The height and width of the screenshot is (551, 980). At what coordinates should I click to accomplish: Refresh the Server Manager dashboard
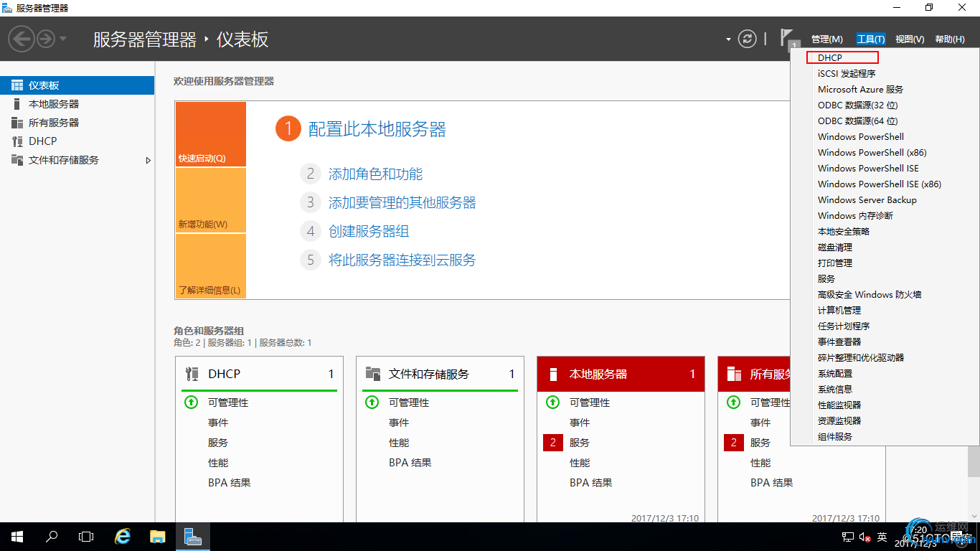(748, 39)
